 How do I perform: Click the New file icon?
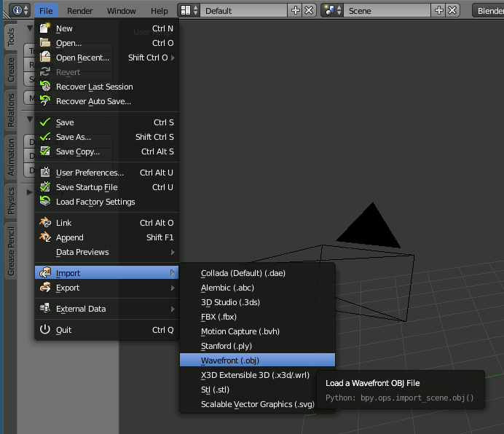[x=45, y=28]
